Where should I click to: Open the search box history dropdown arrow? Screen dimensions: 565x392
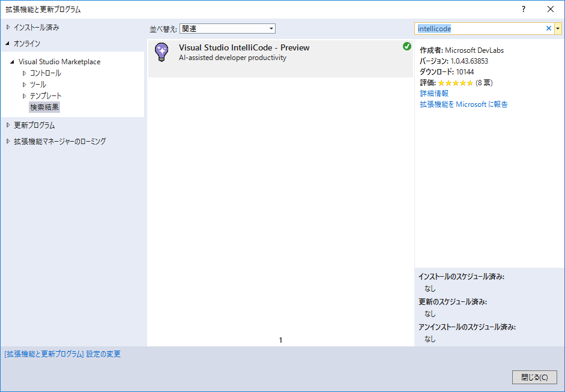[x=558, y=28]
